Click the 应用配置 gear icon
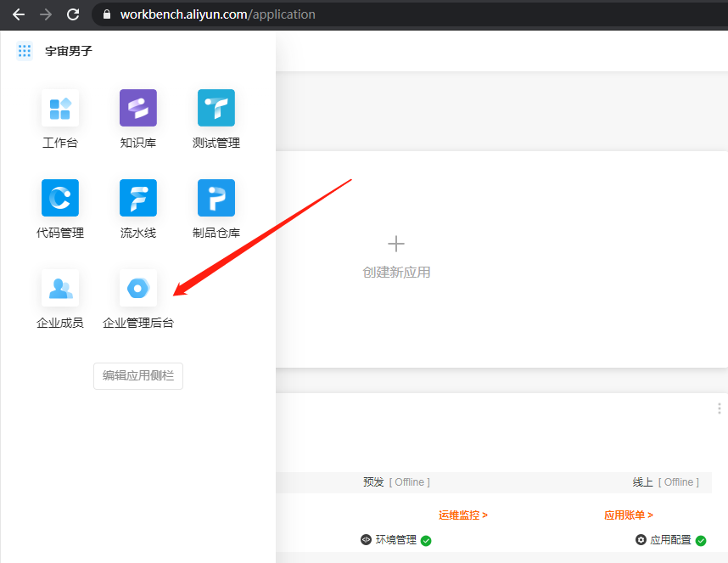The width and height of the screenshot is (728, 563). 641,539
